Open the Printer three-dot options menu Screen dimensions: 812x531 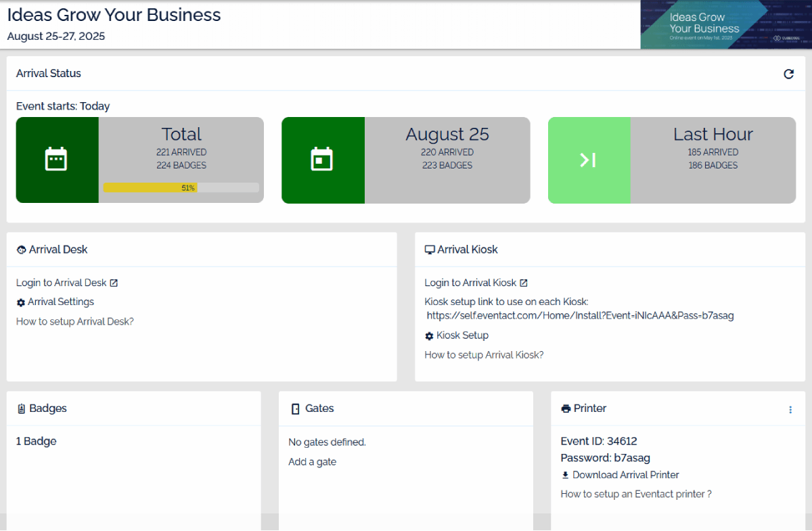point(790,409)
